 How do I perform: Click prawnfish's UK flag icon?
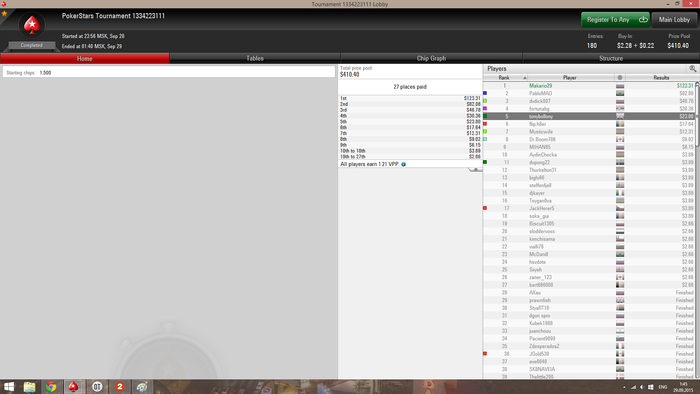[x=620, y=300]
